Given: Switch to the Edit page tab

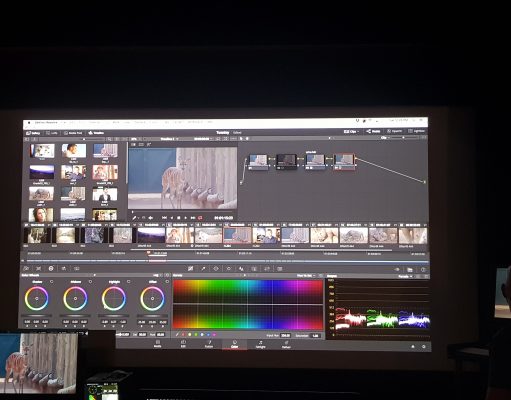Looking at the screenshot, I should pos(183,344).
